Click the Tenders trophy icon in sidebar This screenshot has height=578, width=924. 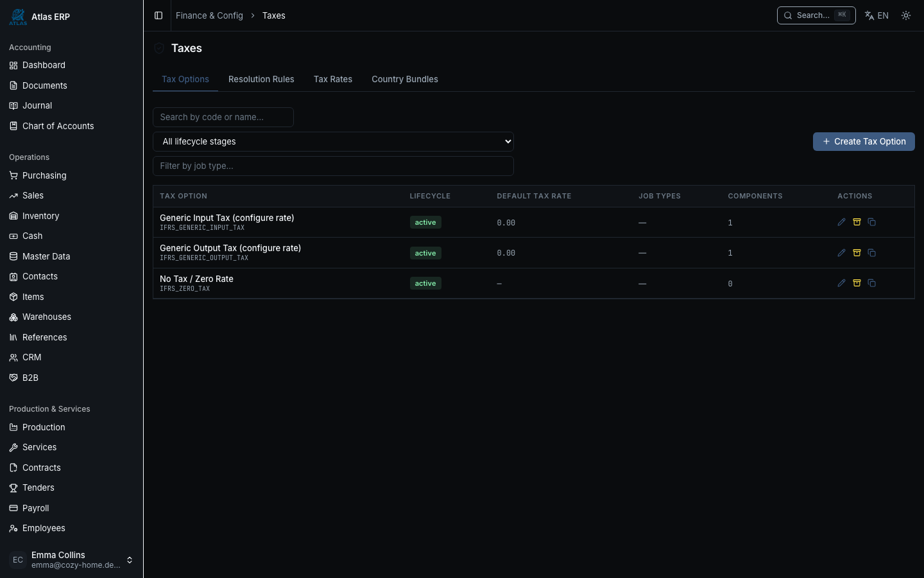click(13, 488)
